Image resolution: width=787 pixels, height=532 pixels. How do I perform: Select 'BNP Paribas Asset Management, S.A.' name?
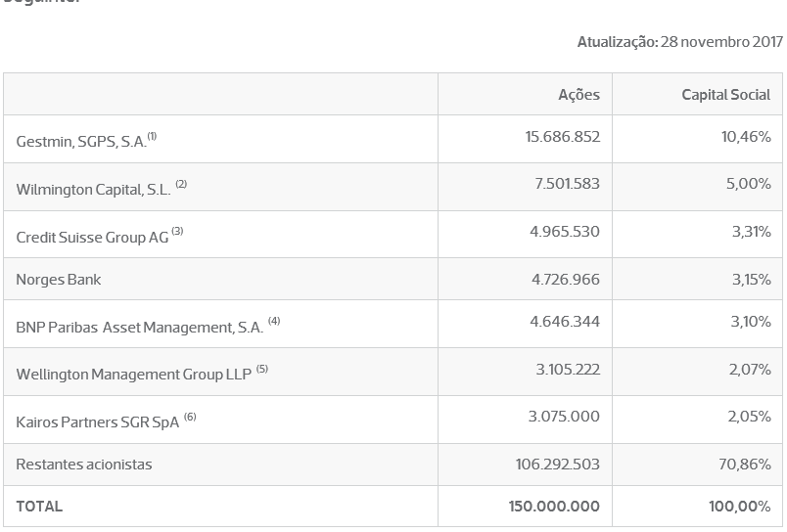pyautogui.click(x=140, y=327)
